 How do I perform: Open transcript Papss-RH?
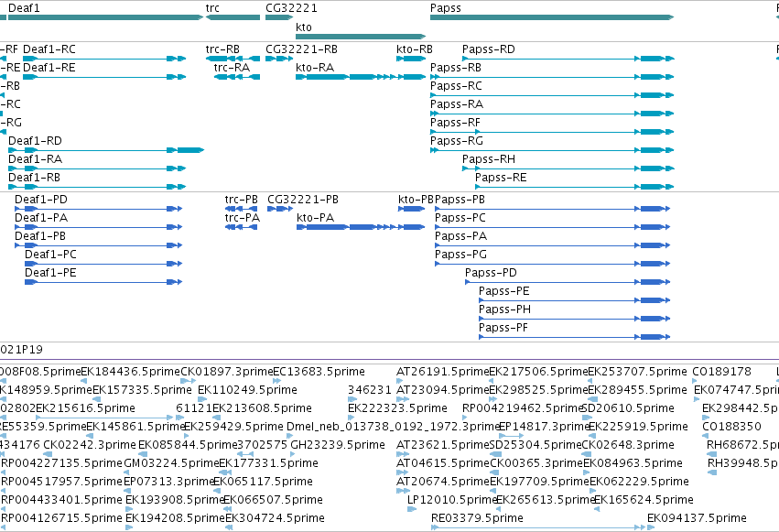[x=489, y=159]
